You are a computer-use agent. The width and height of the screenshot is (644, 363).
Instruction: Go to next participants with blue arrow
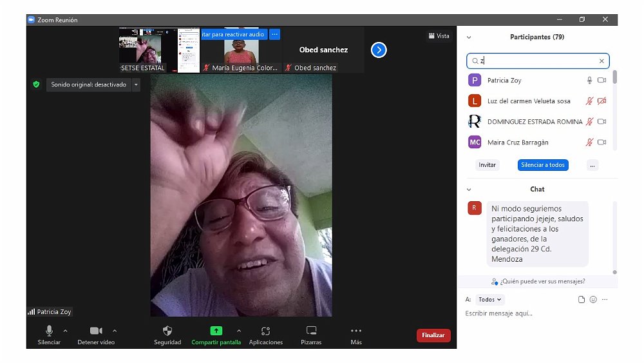[379, 50]
